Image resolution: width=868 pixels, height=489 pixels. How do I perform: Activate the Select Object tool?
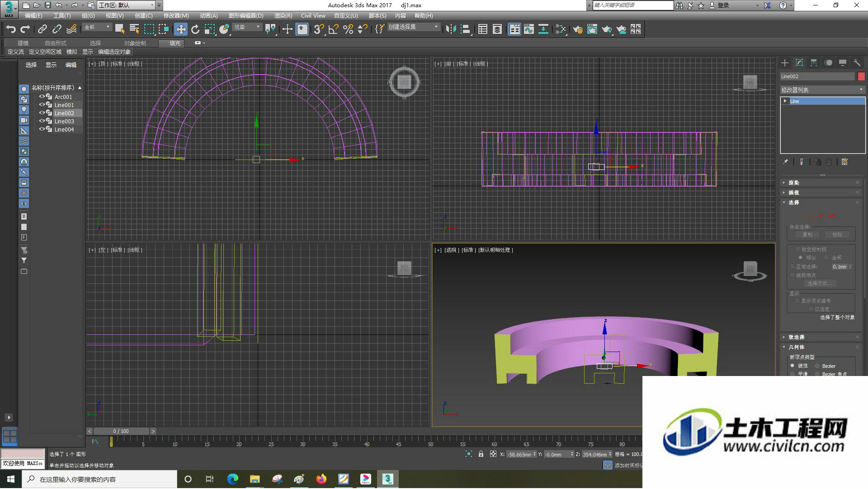click(120, 29)
